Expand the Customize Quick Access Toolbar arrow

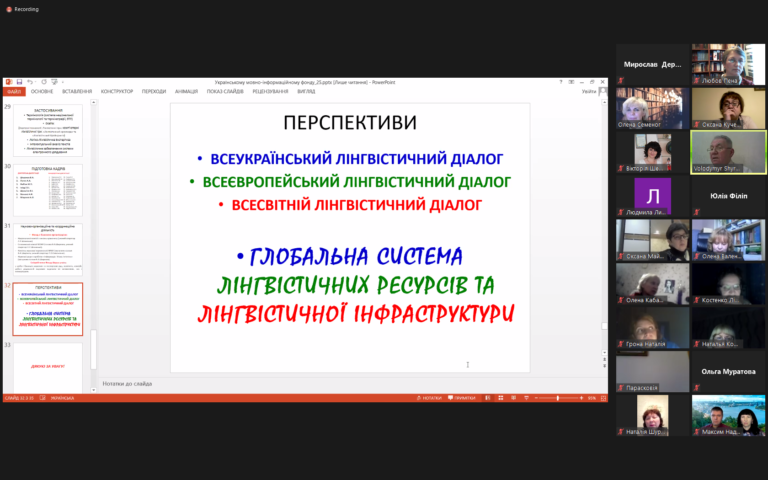63,82
